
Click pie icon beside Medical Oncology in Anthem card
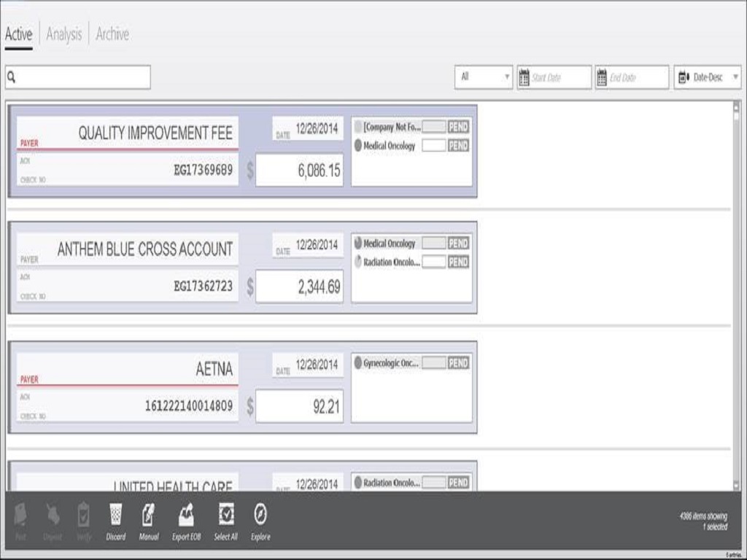click(x=358, y=244)
